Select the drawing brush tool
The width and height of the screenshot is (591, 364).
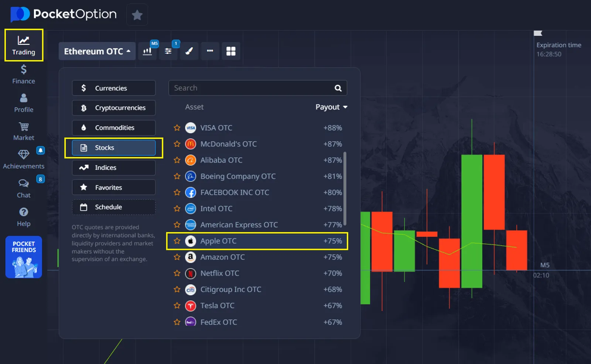(189, 51)
